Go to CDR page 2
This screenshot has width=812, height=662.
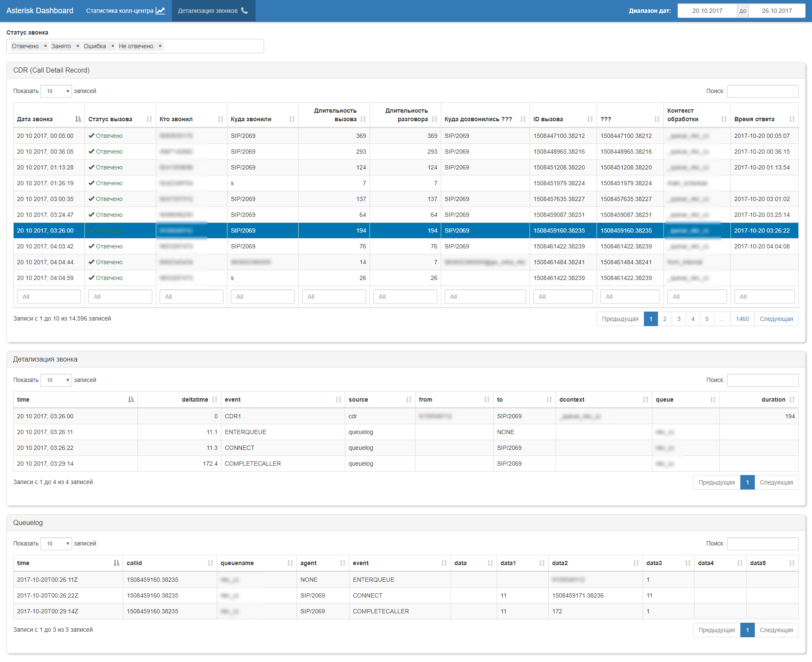[x=665, y=319]
